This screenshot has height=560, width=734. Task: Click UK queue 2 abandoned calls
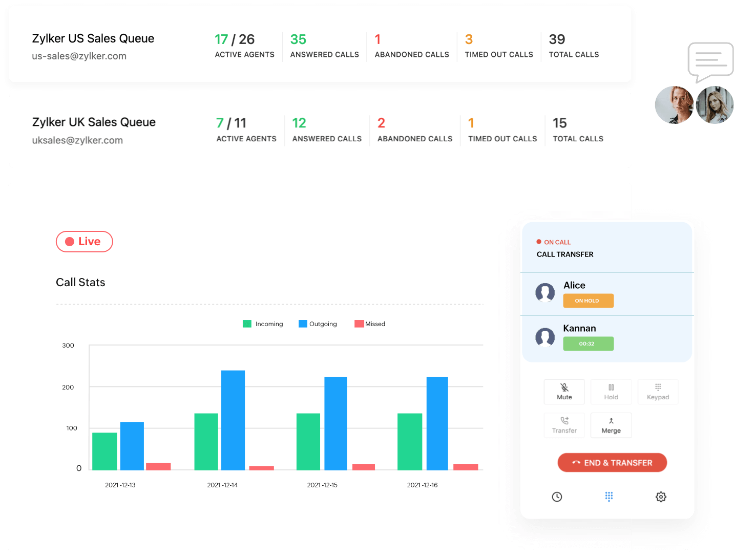coord(415,130)
